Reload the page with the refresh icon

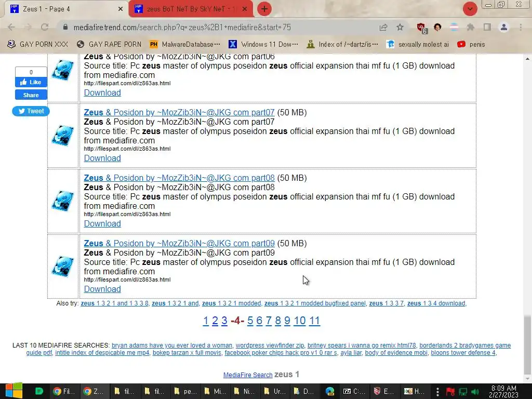(x=45, y=27)
